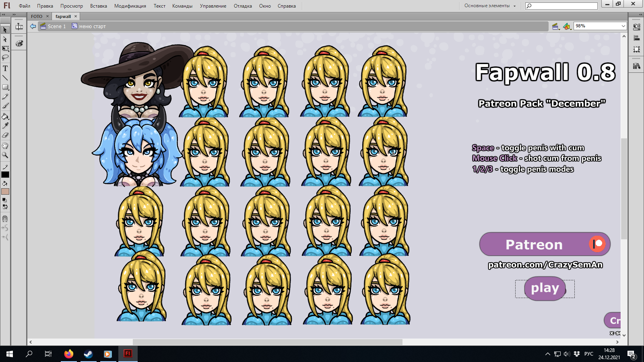Expand the right panel dock arrows
This screenshot has height=362, width=644.
(x=640, y=14)
